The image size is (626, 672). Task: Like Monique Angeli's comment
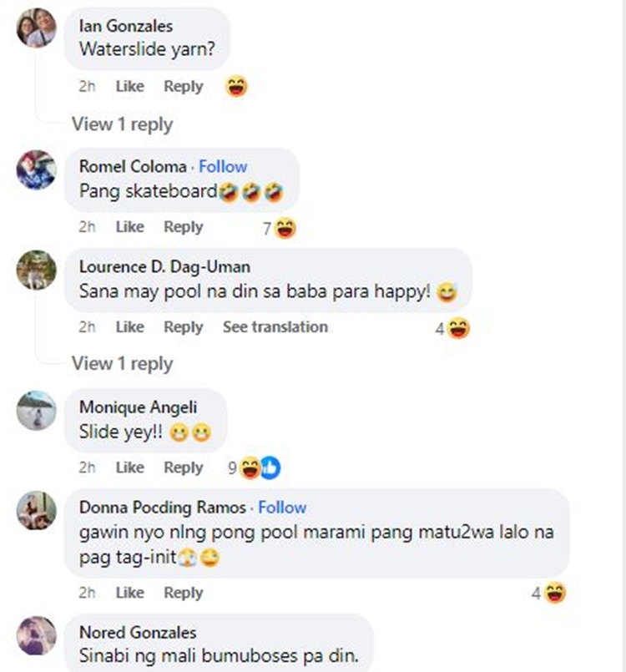[129, 467]
